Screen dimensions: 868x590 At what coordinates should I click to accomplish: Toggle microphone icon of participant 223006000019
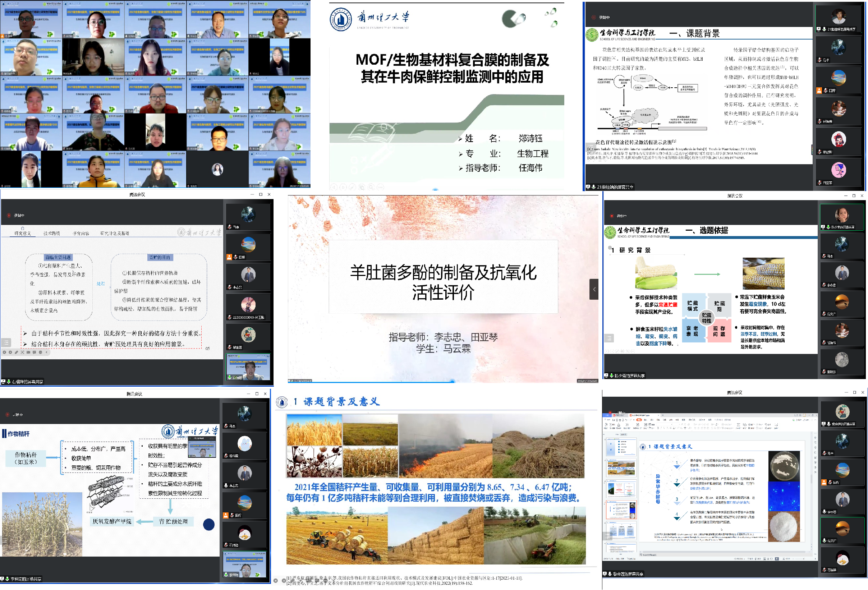[229, 317]
